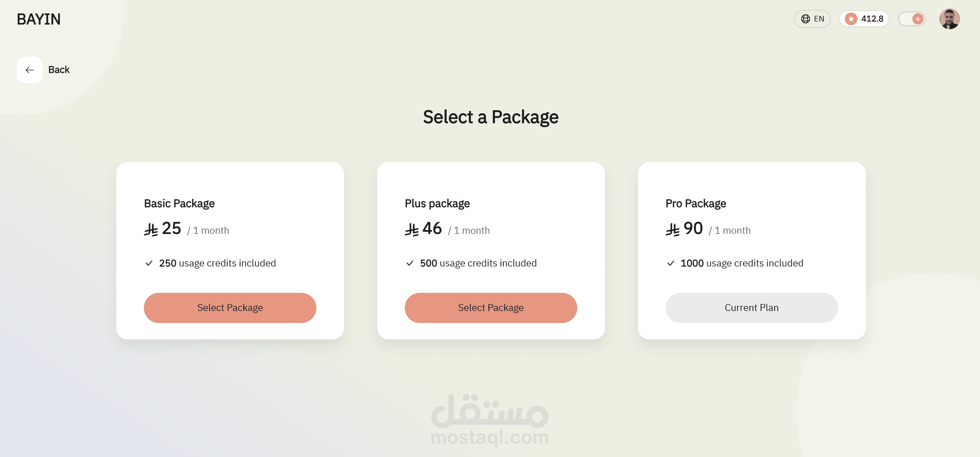Viewport: 980px width, 457px height.
Task: Click the Back label
Action: 59,70
